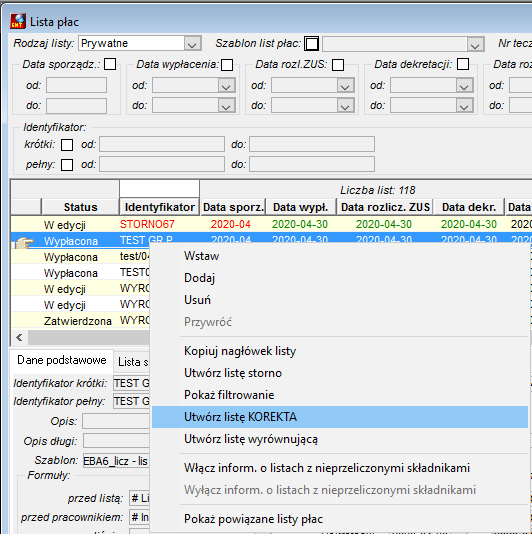This screenshot has height=534, width=532.
Task: Select the Zatwierdzona status row
Action: pos(78,321)
